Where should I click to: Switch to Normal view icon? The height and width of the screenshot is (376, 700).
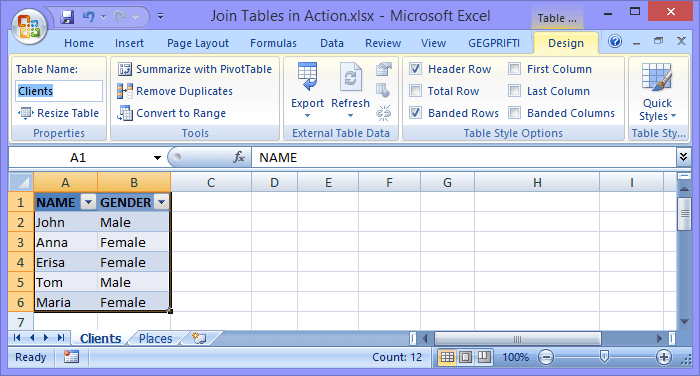point(447,357)
